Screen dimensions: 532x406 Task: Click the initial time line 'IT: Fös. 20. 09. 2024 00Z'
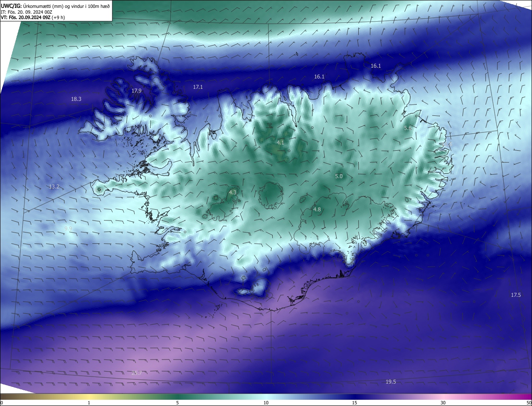[27, 12]
